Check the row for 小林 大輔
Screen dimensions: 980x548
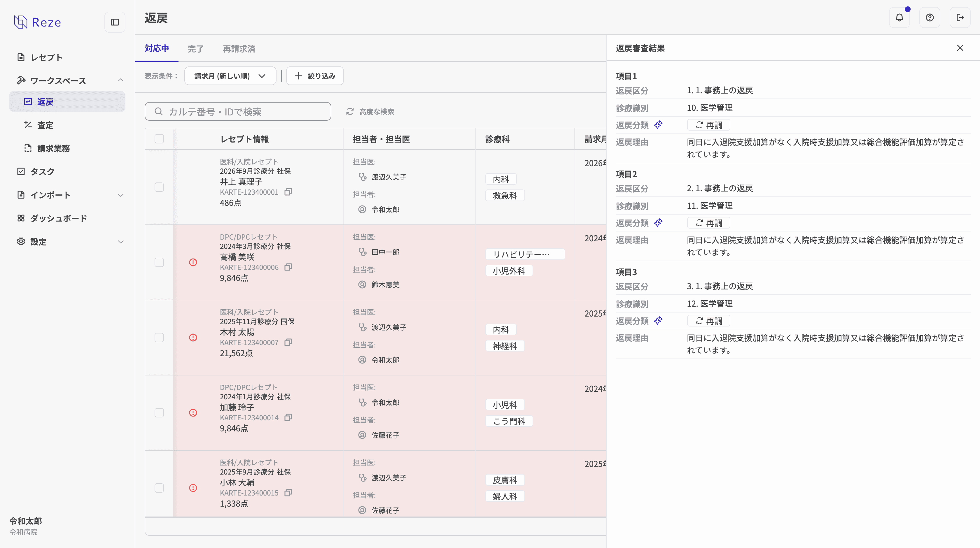[160, 488]
